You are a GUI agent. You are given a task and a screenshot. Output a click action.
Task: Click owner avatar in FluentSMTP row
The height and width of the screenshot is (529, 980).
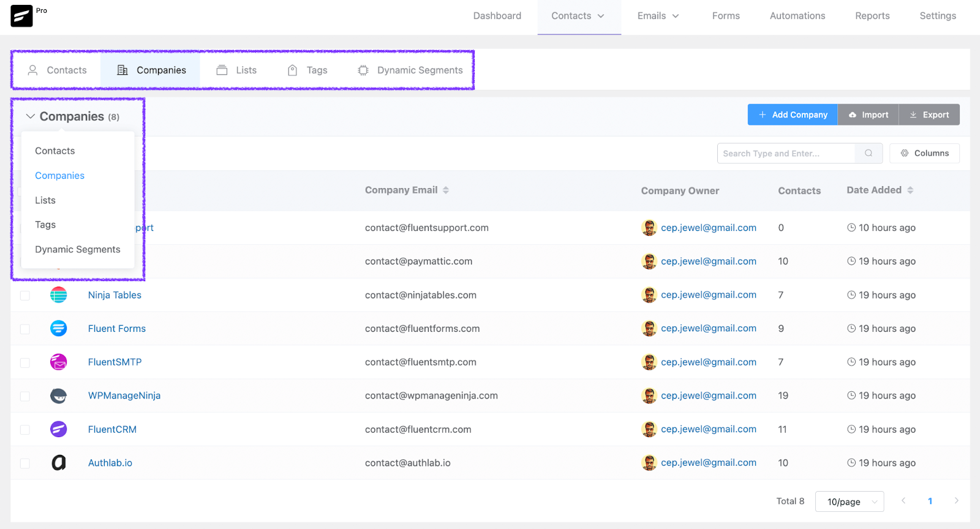click(x=649, y=362)
